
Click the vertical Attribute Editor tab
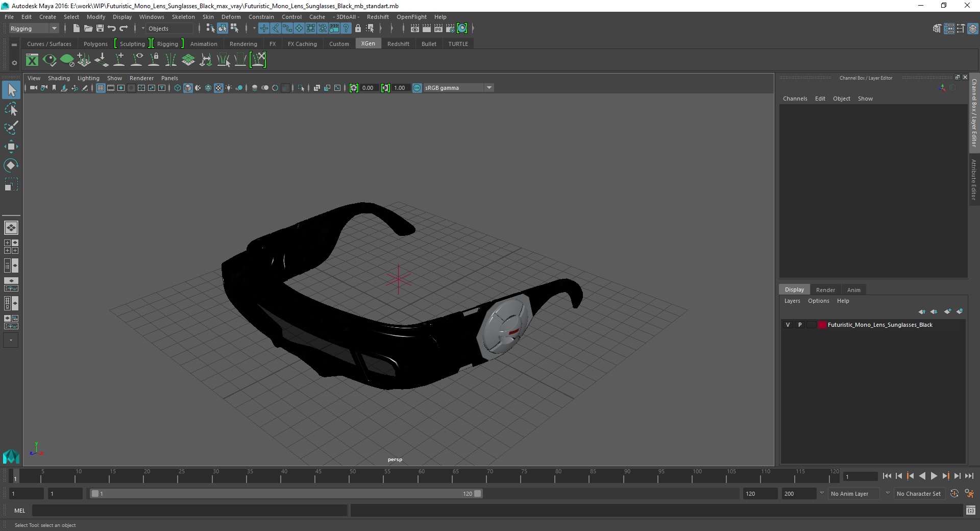[x=974, y=179]
